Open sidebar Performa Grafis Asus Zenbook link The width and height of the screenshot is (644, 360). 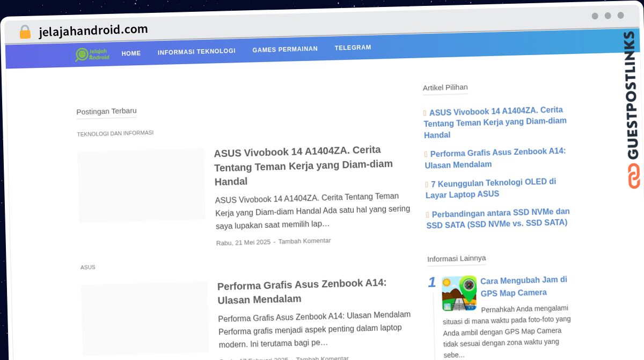495,158
